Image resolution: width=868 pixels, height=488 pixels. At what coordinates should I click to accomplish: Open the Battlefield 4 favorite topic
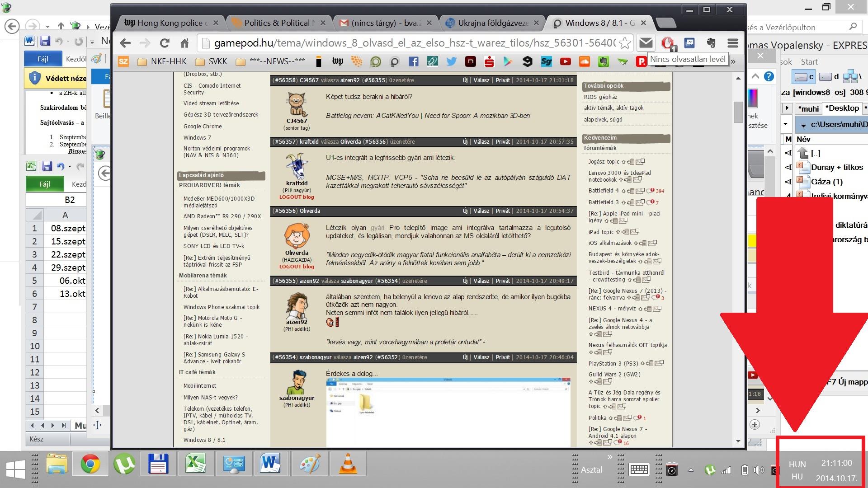604,191
